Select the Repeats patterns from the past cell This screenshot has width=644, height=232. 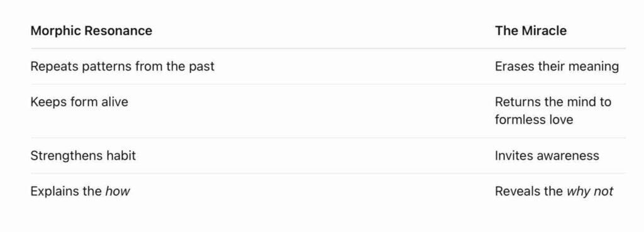[123, 67]
